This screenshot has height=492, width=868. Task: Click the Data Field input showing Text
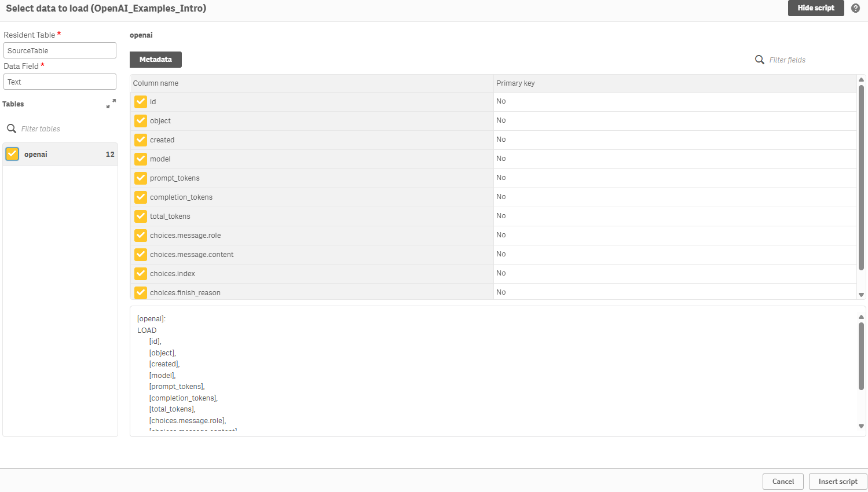pos(60,82)
